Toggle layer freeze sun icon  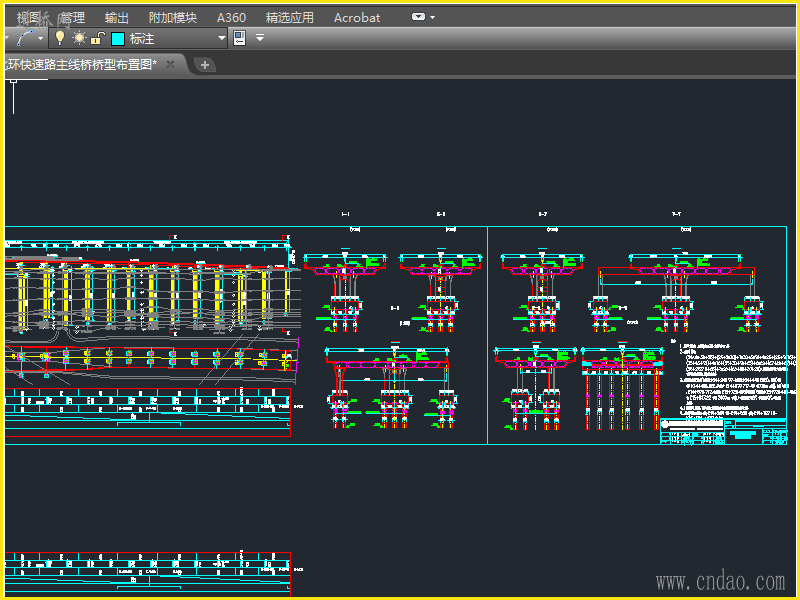tap(79, 38)
